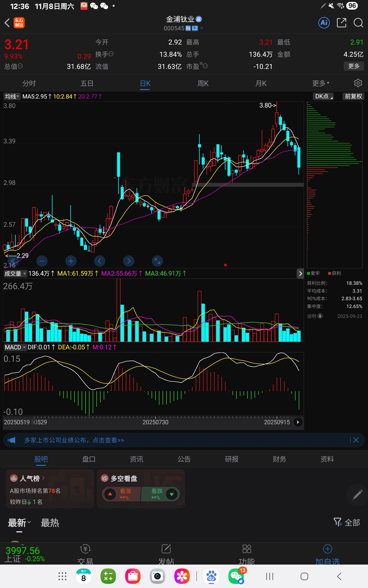Image resolution: width=368 pixels, height=588 pixels.
Task: Open the AI assistant icon
Action: (324, 23)
